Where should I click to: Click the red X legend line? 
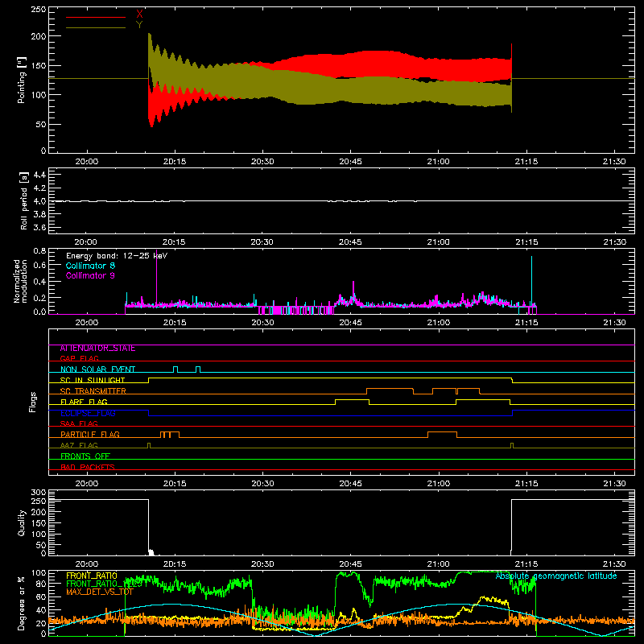pyautogui.click(x=95, y=17)
